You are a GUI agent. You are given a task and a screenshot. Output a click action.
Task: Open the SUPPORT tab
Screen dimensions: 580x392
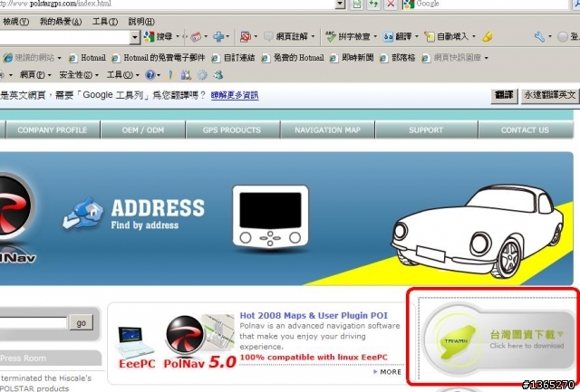426,130
